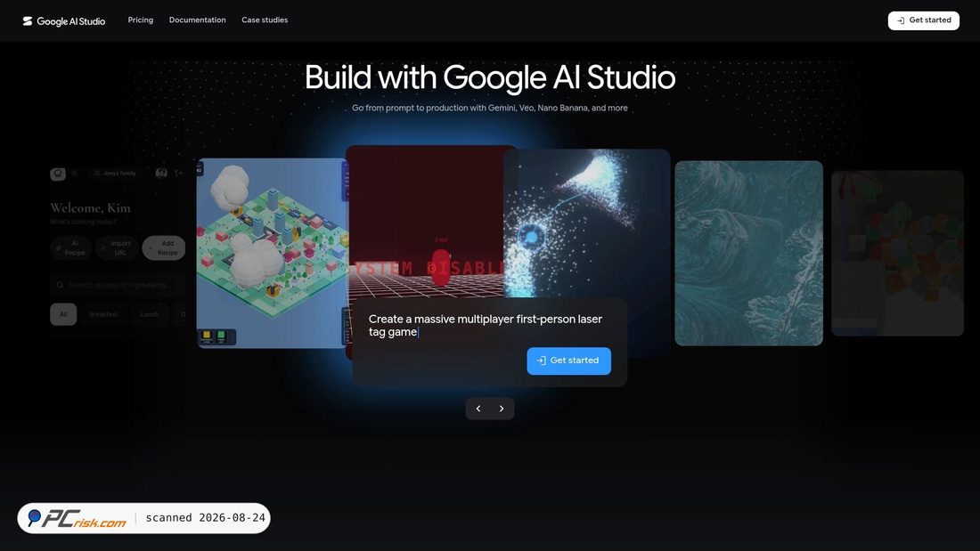
Task: Select the All filter chip
Action: click(63, 314)
